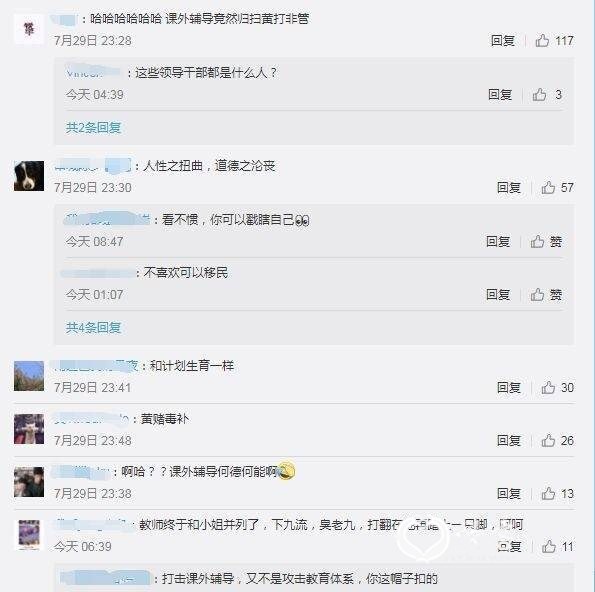Like the reply '不喜欢可以移民'
Viewport: 595px width, 592px height.
[537, 294]
